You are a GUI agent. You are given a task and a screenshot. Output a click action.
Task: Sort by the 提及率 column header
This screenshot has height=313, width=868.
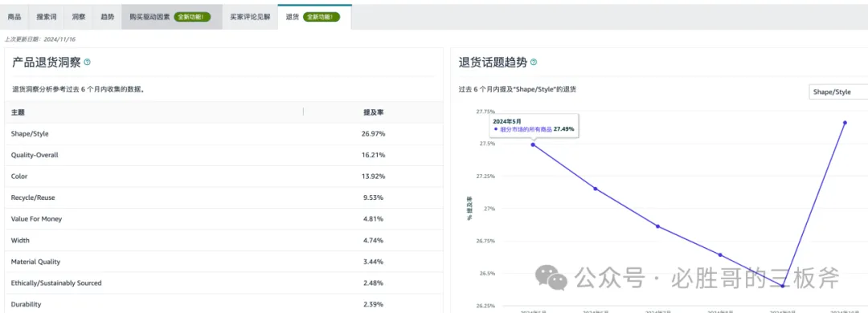coord(374,112)
